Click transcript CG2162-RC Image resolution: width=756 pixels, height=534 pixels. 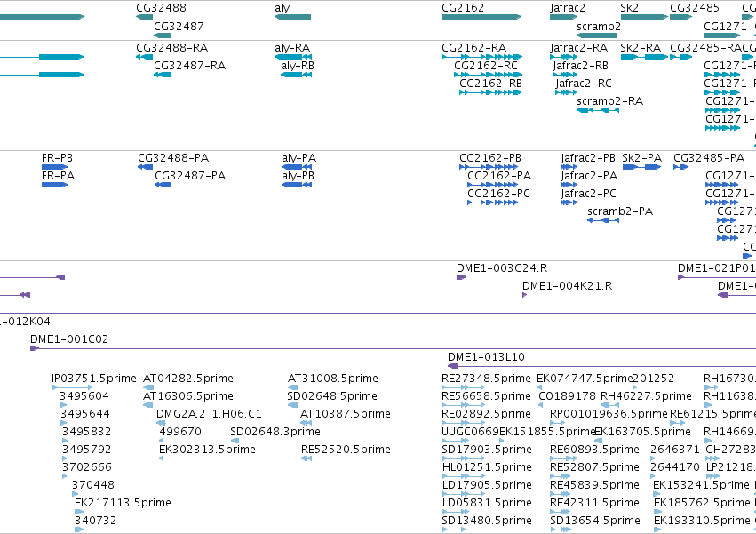[486, 66]
